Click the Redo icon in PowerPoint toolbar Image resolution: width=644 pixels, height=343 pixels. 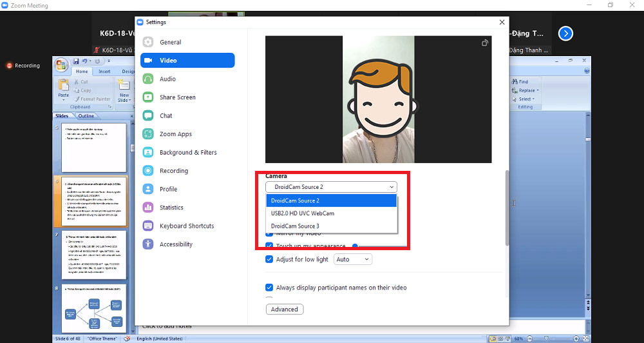click(97, 61)
